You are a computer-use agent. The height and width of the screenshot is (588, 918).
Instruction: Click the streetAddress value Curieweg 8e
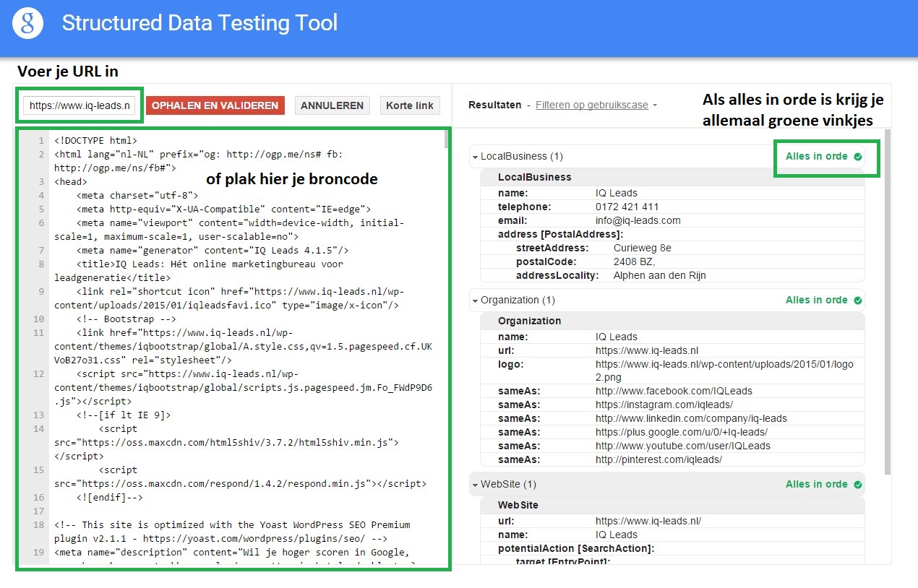click(x=643, y=248)
